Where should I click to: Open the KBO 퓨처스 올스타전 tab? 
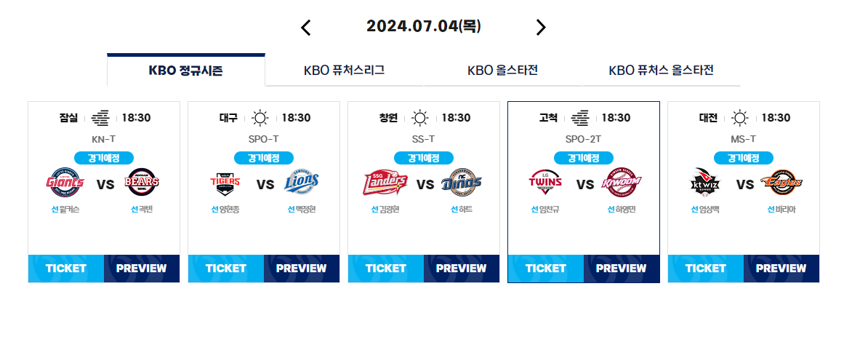661,71
